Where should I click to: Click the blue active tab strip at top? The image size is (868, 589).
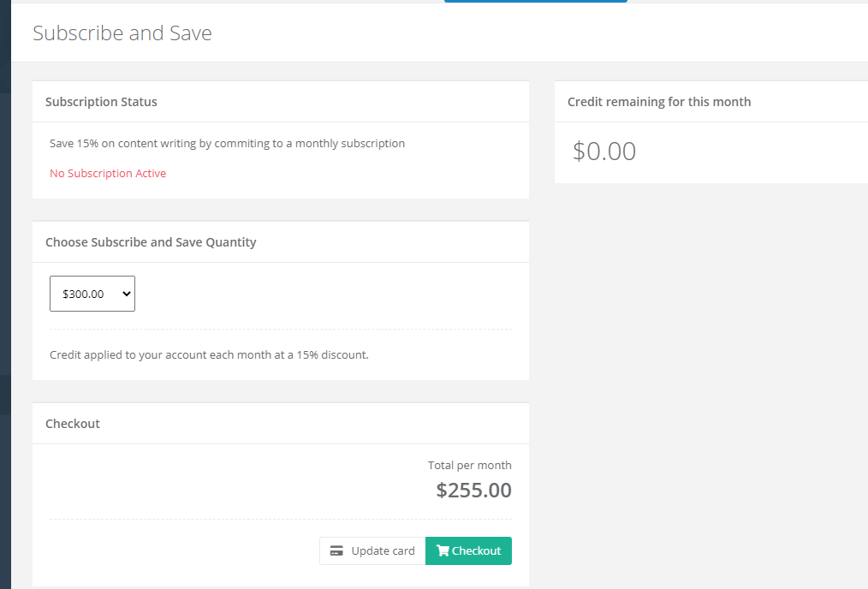pyautogui.click(x=535, y=2)
